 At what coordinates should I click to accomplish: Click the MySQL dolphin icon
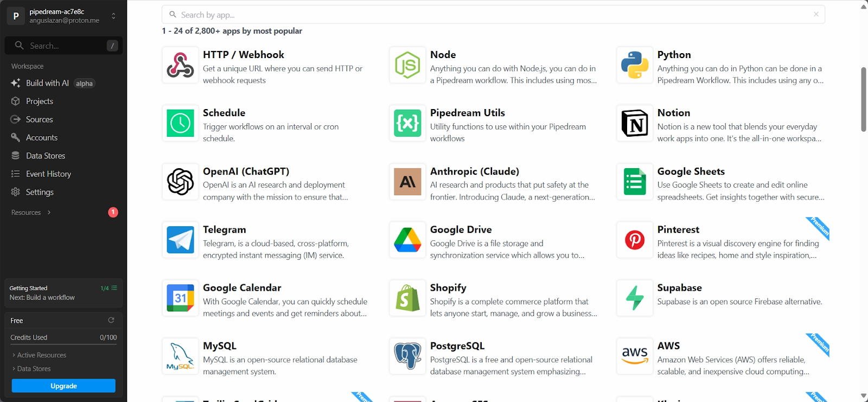pos(180,356)
